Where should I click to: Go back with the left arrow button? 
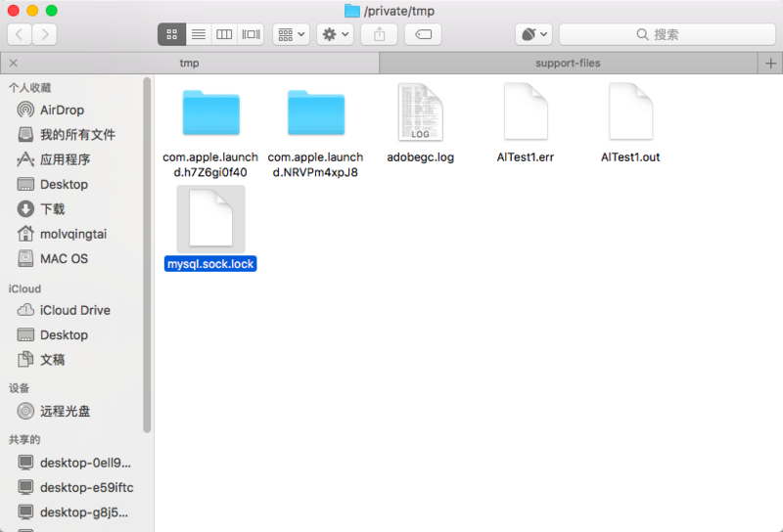20,34
